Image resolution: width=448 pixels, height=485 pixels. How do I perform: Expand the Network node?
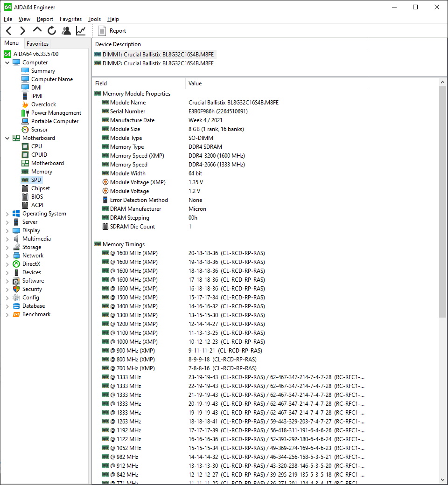tap(7, 256)
